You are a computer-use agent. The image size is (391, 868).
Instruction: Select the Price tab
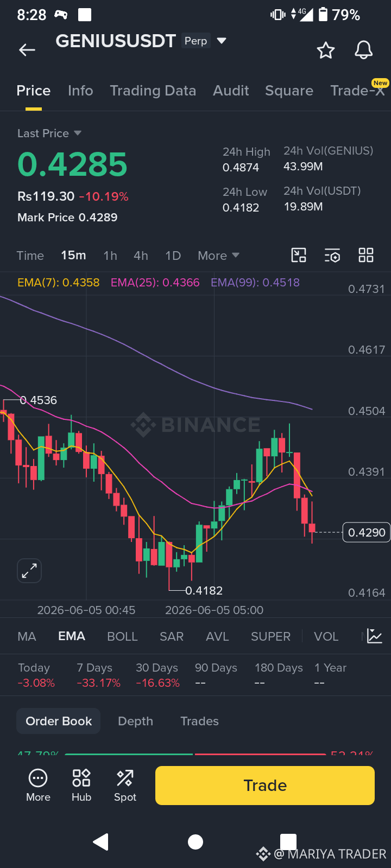click(34, 91)
